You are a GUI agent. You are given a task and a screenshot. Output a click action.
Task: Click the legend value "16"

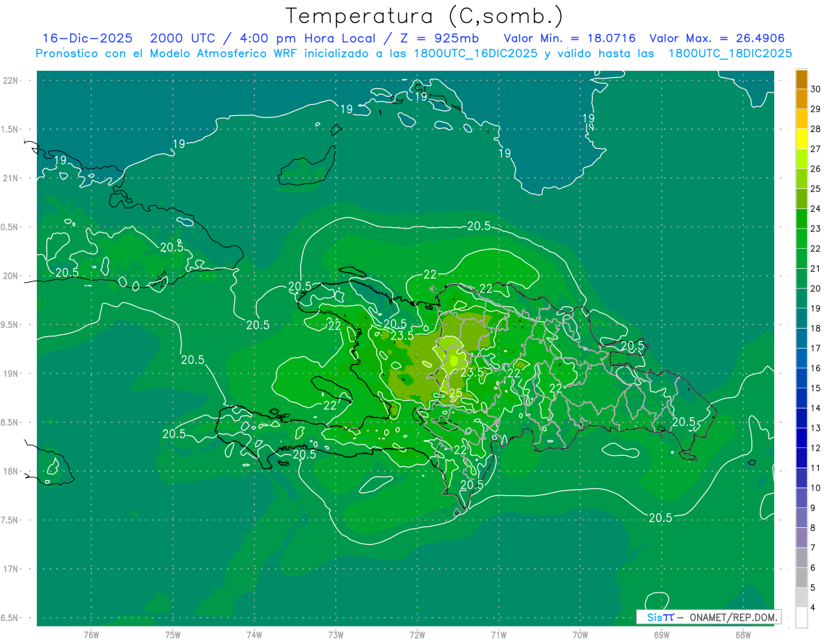[817, 368]
